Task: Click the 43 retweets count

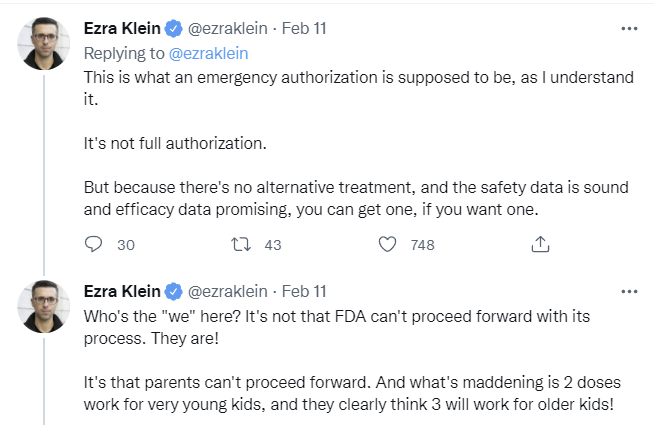Action: click(272, 244)
